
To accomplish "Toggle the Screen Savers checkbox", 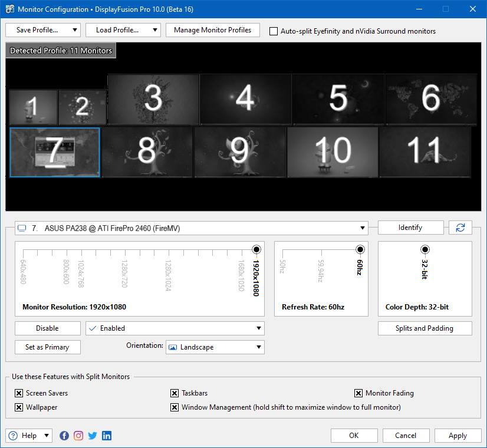I will point(19,393).
